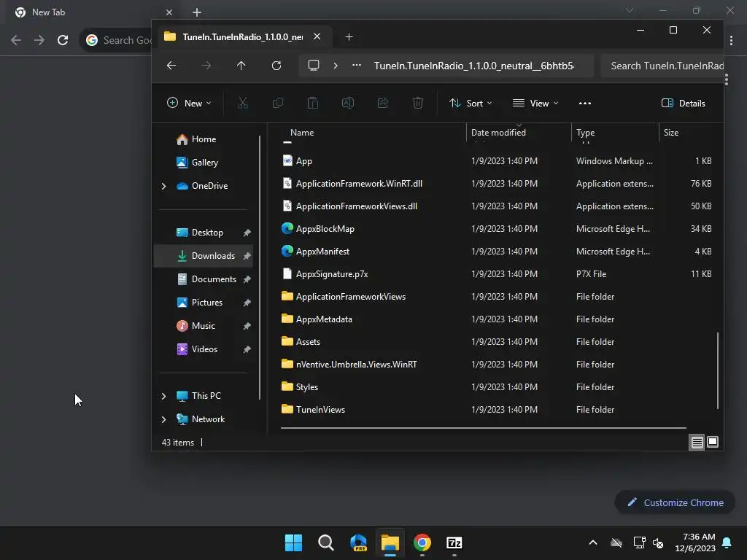Click the Search TuneIn.TuneInRadio box
The image size is (747, 560).
(662, 66)
